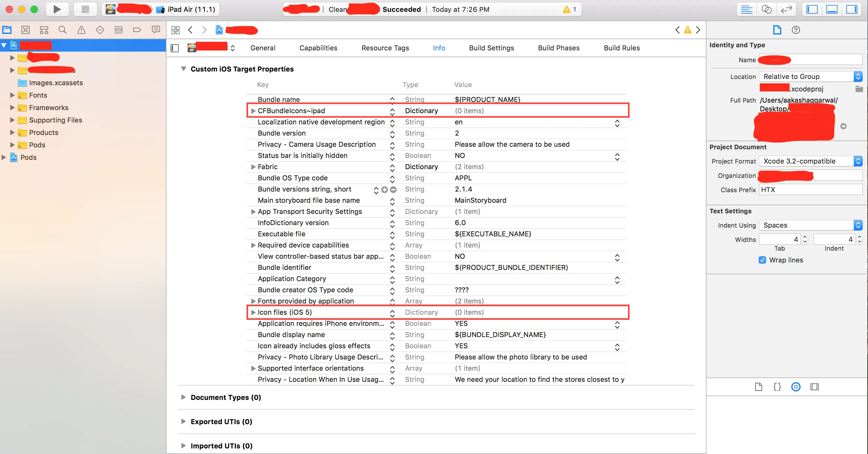Click the add file document icon
Image resolution: width=868 pixels, height=454 pixels.
pos(759,387)
